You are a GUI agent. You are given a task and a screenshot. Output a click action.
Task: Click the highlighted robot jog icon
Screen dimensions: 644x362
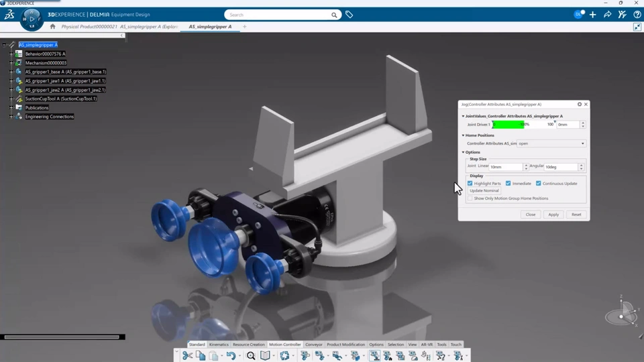coord(374,355)
